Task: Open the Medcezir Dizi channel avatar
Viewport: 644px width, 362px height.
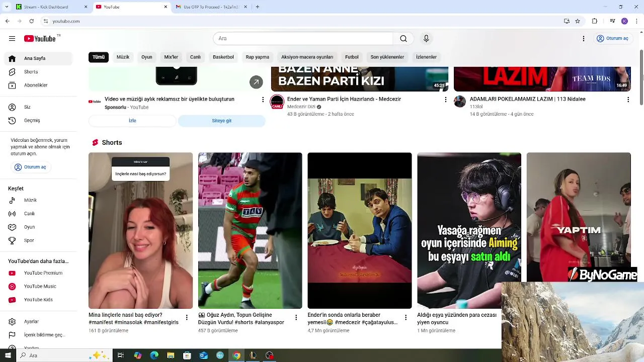Action: point(277,102)
